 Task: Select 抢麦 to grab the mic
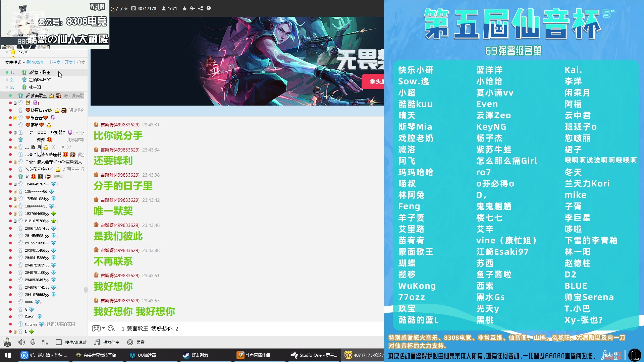[80, 62]
